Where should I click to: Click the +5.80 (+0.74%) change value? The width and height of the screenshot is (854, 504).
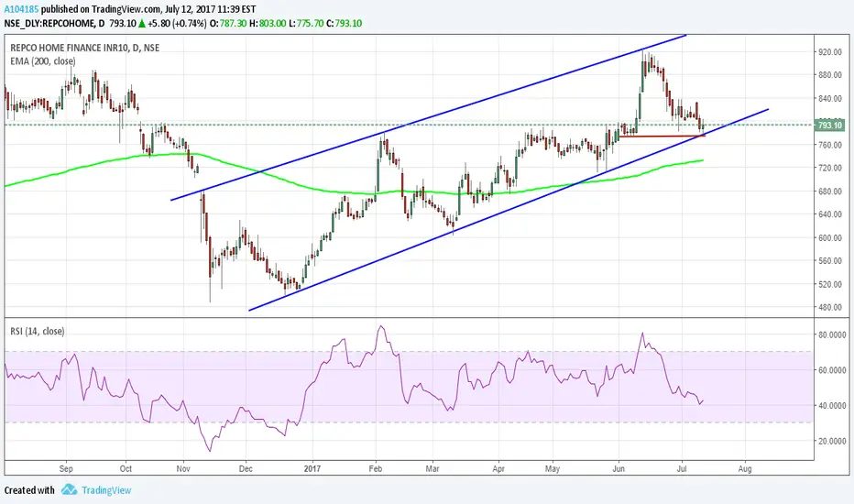(177, 24)
